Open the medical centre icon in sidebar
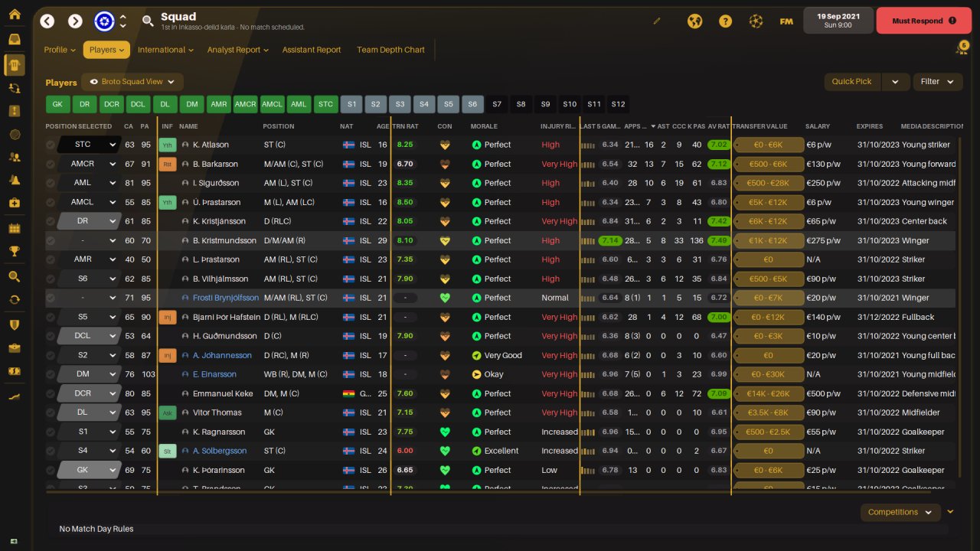The height and width of the screenshot is (551, 980). click(x=14, y=204)
